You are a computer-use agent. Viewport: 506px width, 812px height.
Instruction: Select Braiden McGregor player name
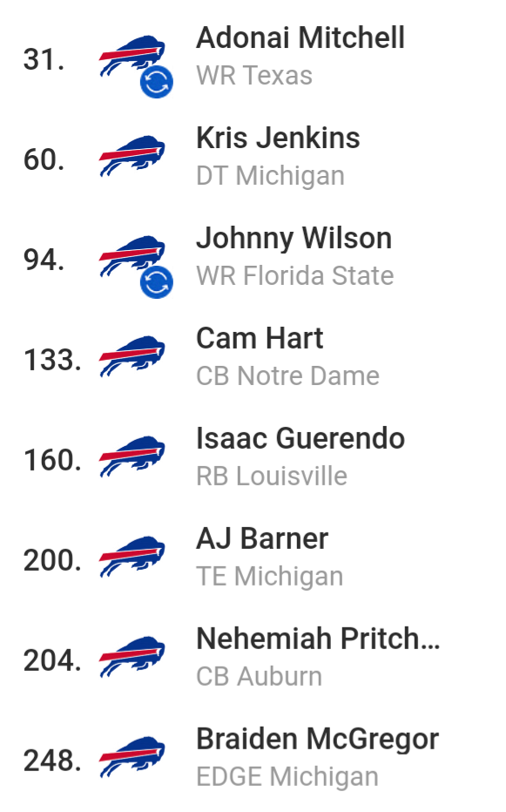pos(318,740)
